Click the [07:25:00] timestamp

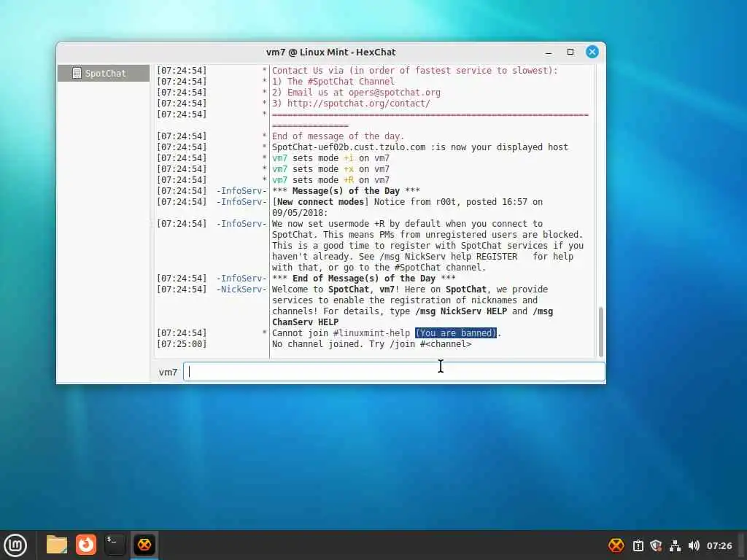182,344
